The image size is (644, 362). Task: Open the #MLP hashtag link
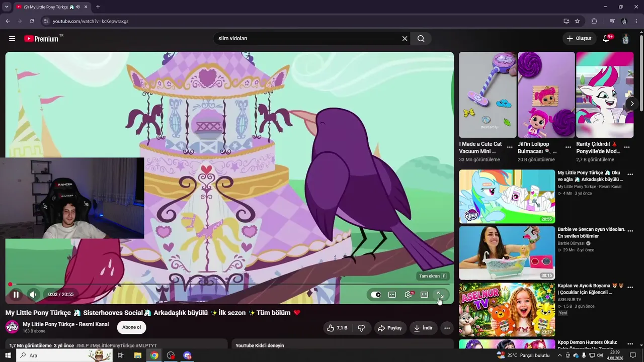[x=82, y=346]
